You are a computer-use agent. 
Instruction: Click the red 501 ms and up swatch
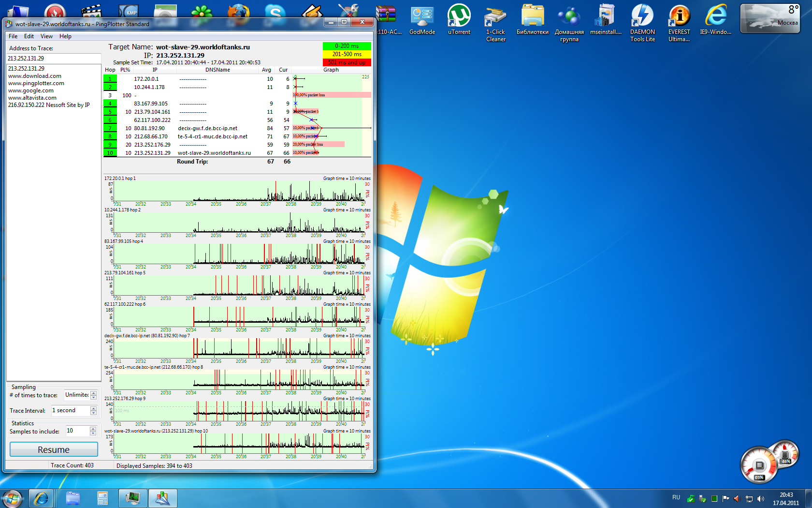tap(347, 62)
